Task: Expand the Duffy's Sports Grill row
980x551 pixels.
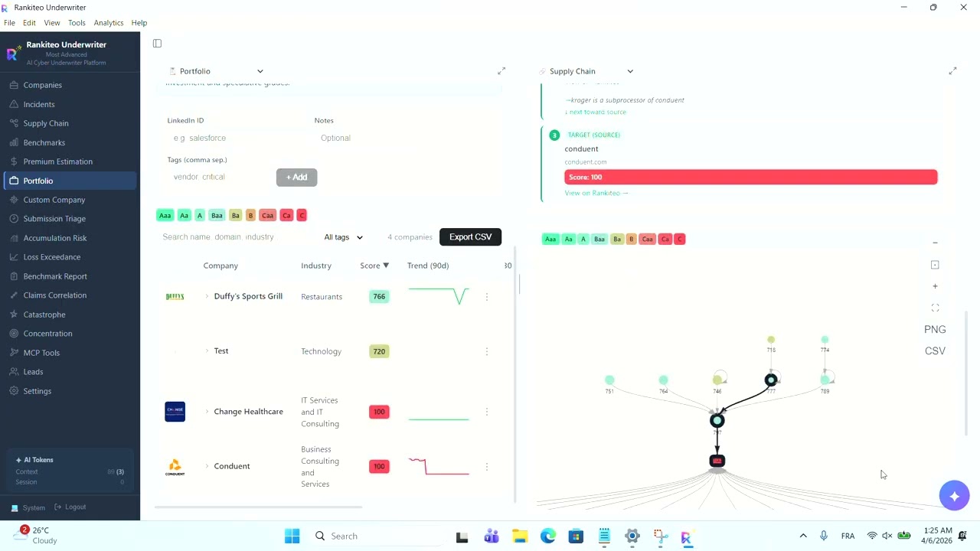Action: click(x=207, y=296)
